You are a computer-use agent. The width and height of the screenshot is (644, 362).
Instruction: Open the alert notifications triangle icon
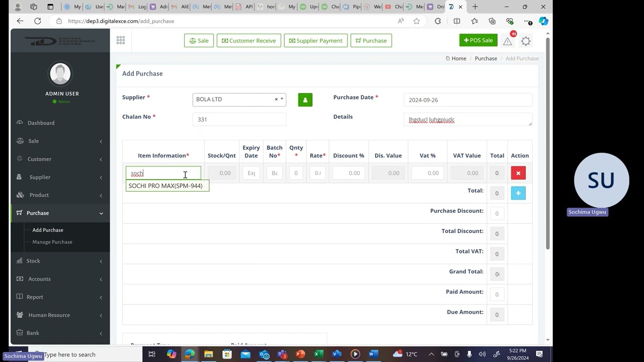(508, 41)
